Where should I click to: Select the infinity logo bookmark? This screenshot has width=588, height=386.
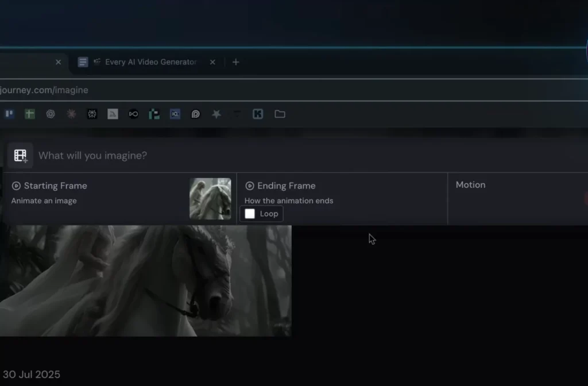[133, 114]
